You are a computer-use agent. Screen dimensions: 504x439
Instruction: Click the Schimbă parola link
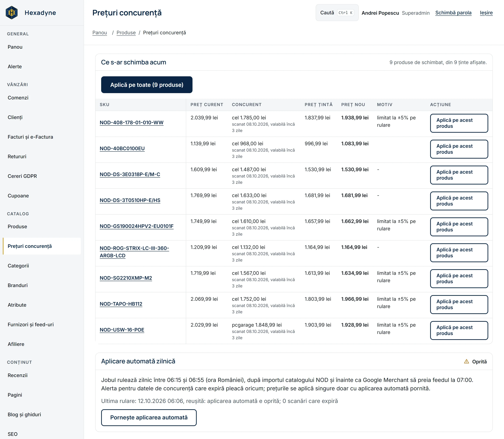pyautogui.click(x=453, y=13)
